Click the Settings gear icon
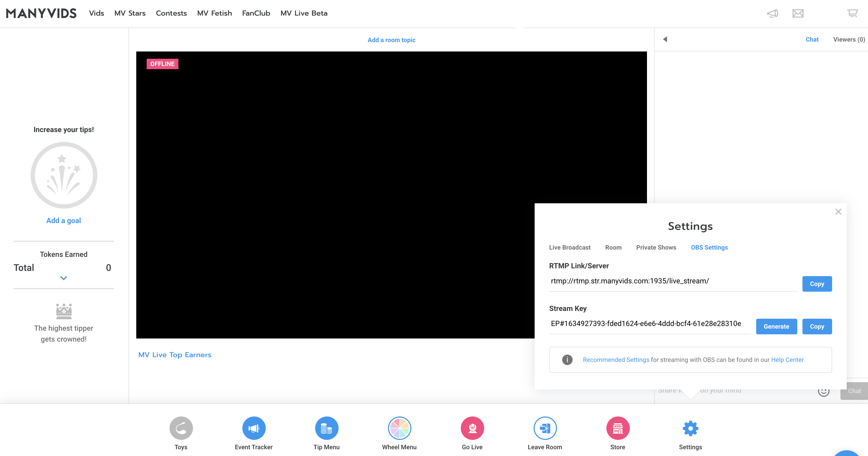 690,428
